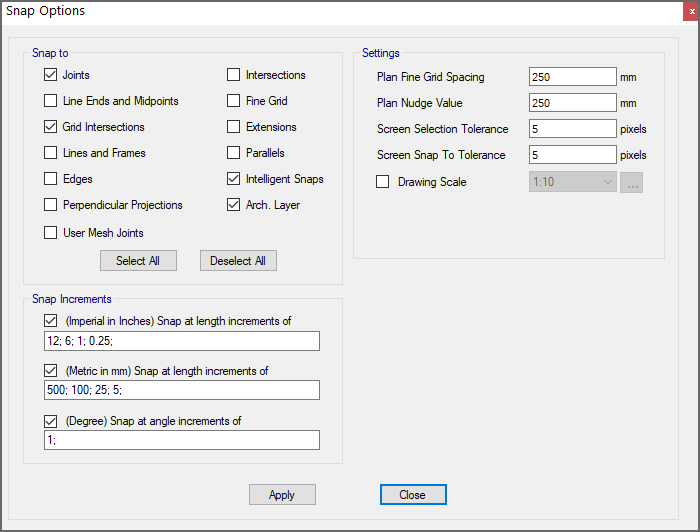This screenshot has width=700, height=532.
Task: Enable the Drawing Scale checkbox
Action: pos(382,182)
